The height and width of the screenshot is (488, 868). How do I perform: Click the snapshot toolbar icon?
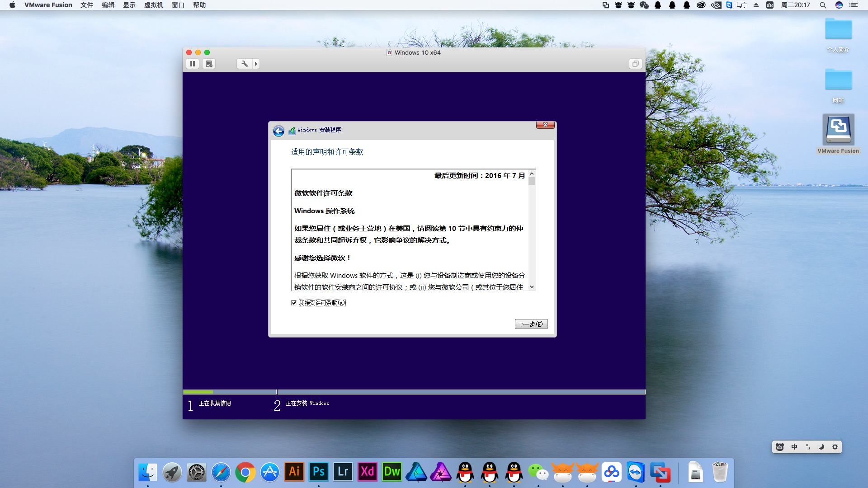209,64
